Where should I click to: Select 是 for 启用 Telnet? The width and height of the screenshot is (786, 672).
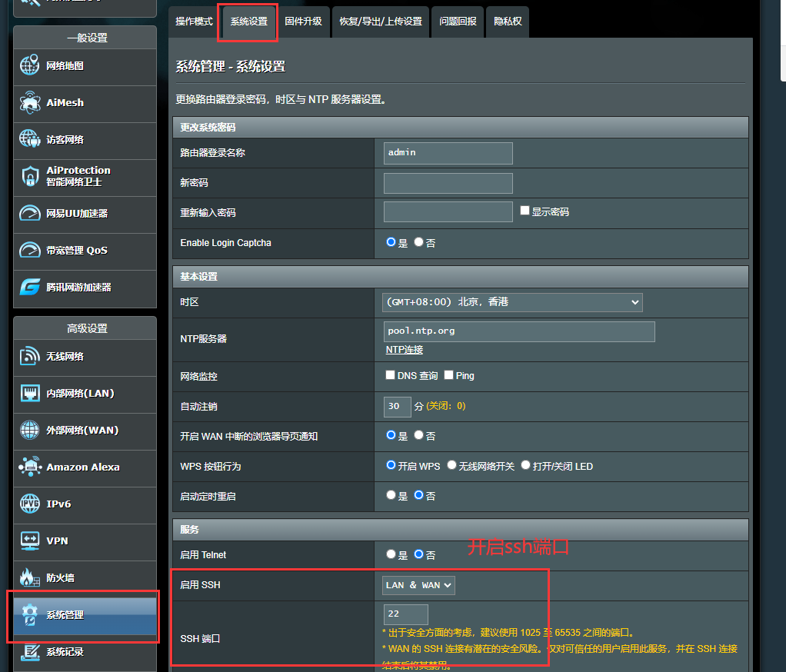click(x=391, y=554)
